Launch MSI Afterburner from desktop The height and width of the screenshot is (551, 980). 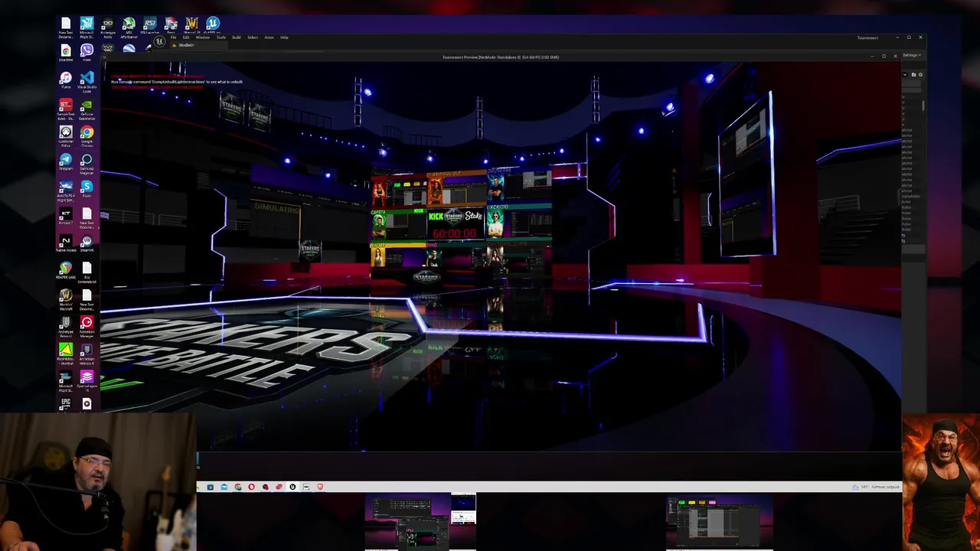pyautogui.click(x=129, y=28)
